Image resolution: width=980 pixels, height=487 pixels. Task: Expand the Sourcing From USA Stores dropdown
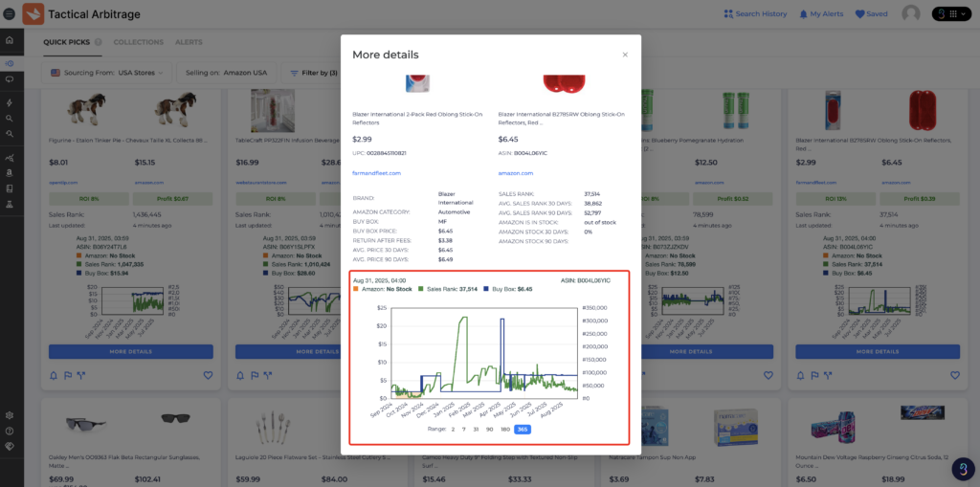pyautogui.click(x=107, y=73)
